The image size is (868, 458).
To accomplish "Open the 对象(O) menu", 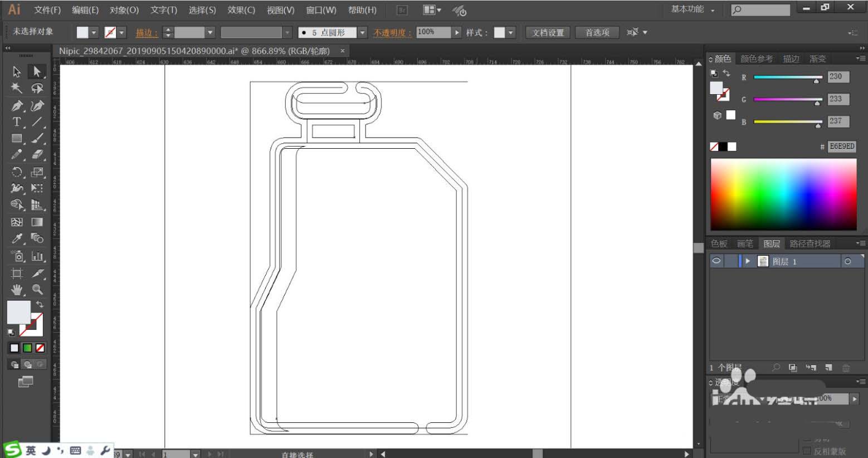I will tap(124, 10).
